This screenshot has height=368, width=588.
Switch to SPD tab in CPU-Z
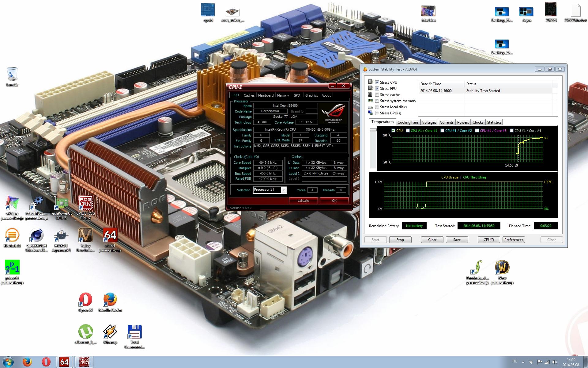point(297,95)
